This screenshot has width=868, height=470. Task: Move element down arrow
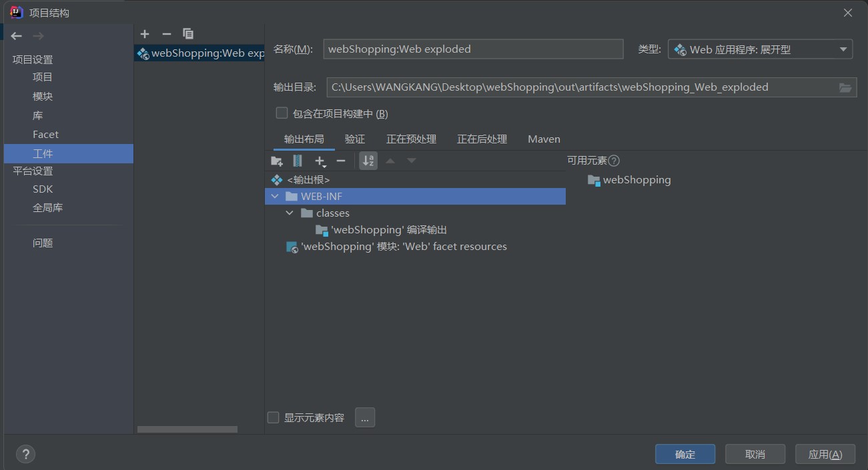pos(412,161)
